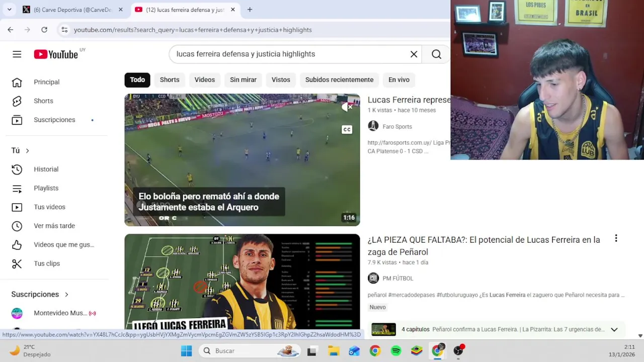Click '7.9 K vistas • hace 1 día' text
Image resolution: width=644 pixels, height=362 pixels.
pos(398,262)
